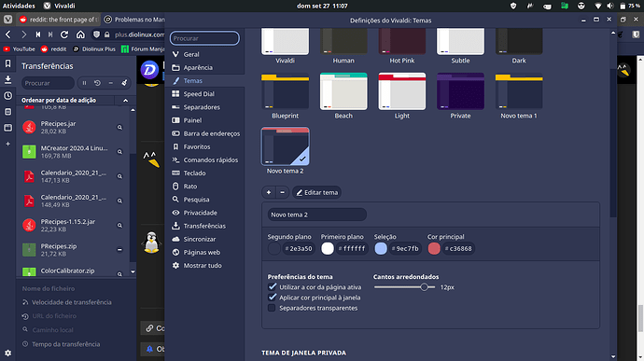The image size is (644, 361).
Task: Click the theme name field Novo tema 2
Action: point(316,215)
